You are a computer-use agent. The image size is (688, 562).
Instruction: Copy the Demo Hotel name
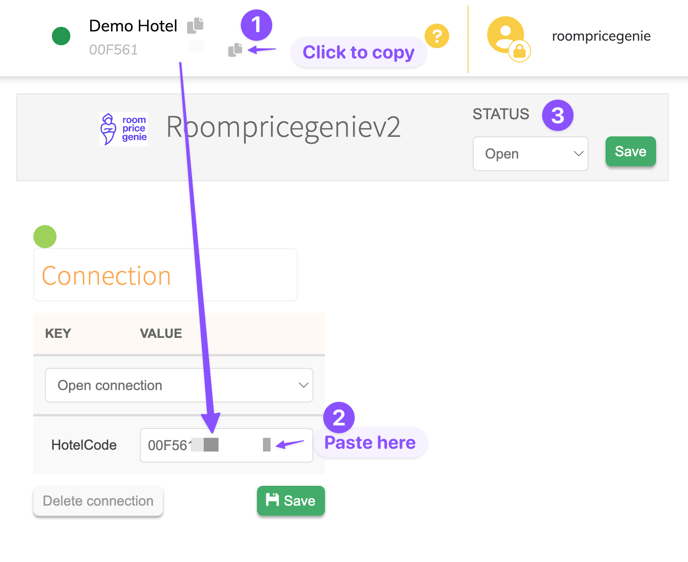[195, 25]
